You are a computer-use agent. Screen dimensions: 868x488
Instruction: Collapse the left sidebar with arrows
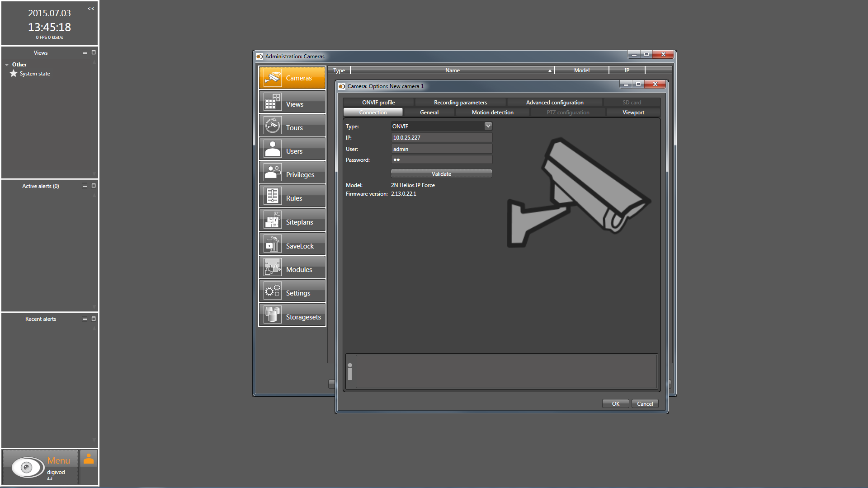tap(91, 9)
